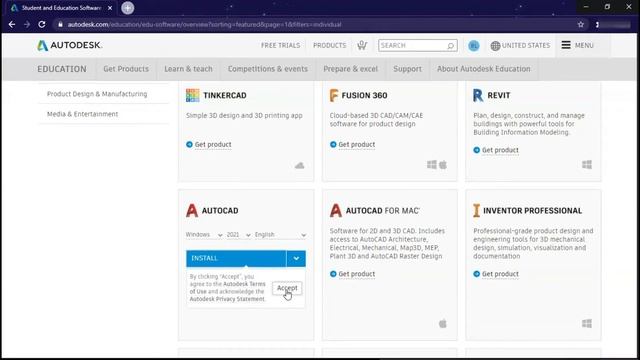The height and width of the screenshot is (360, 640).
Task: Click the Tinkercad product icon
Action: (193, 95)
